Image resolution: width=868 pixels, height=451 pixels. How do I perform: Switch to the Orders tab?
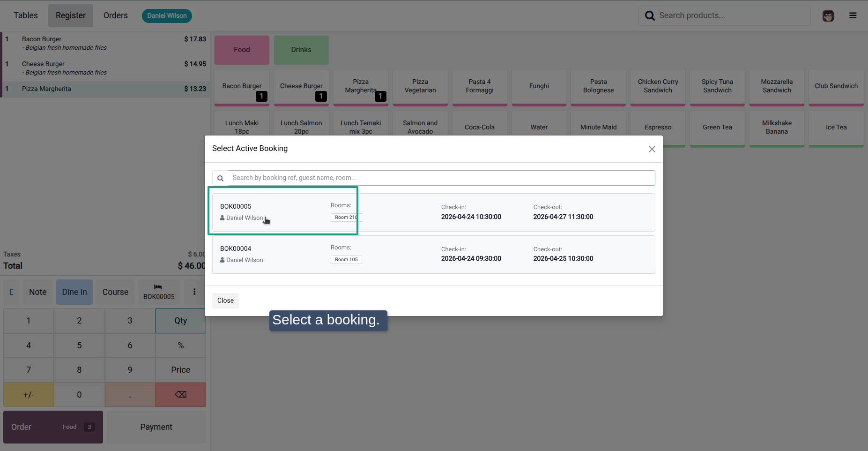116,15
